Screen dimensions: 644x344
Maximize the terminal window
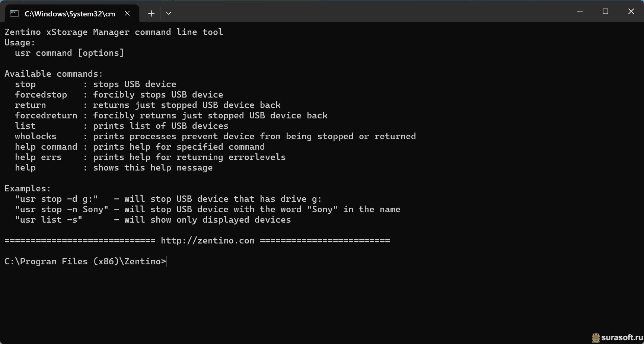(x=605, y=12)
